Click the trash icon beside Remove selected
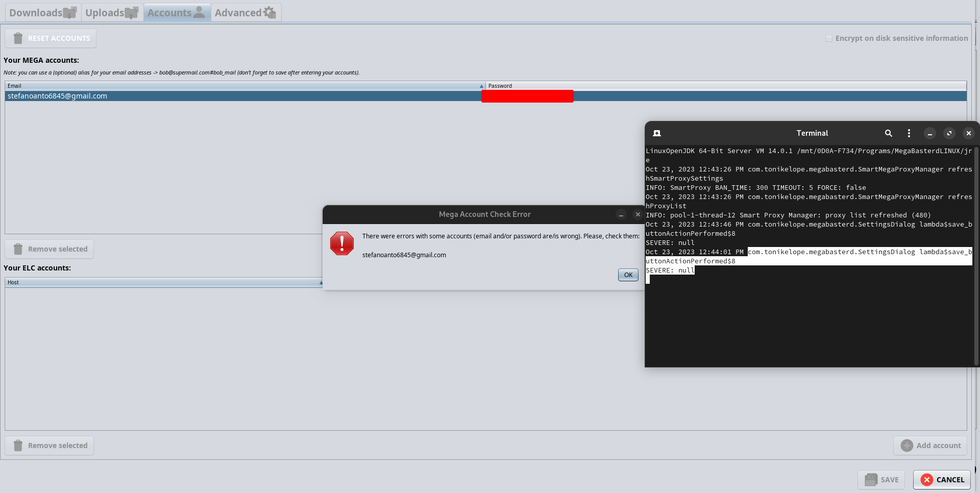The image size is (980, 493). click(x=18, y=249)
